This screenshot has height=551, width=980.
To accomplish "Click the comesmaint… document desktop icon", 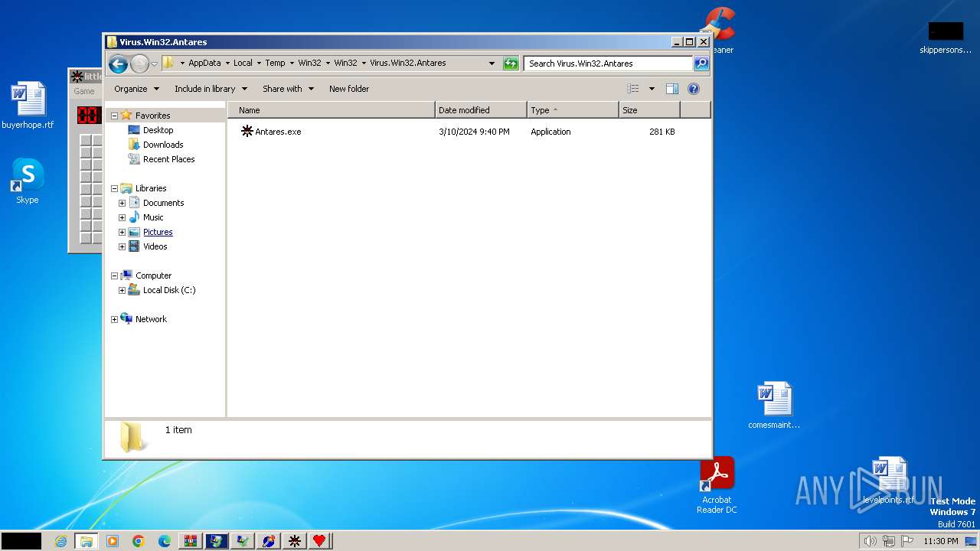I will click(x=774, y=406).
